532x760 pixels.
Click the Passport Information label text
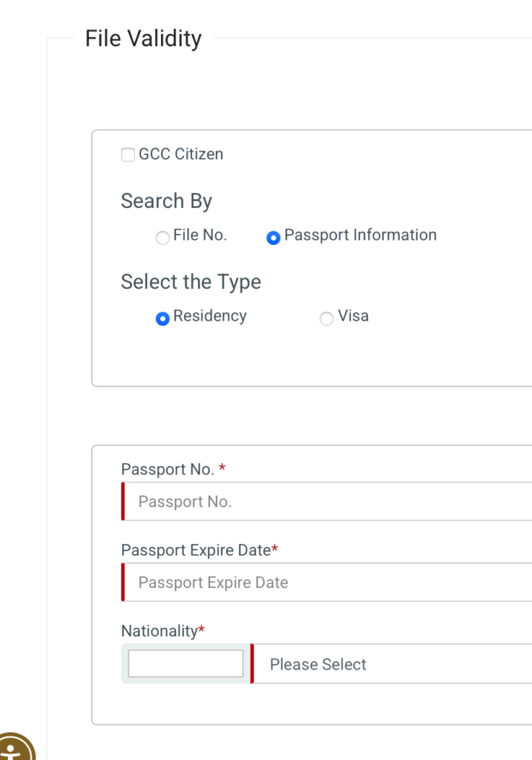pyautogui.click(x=361, y=235)
